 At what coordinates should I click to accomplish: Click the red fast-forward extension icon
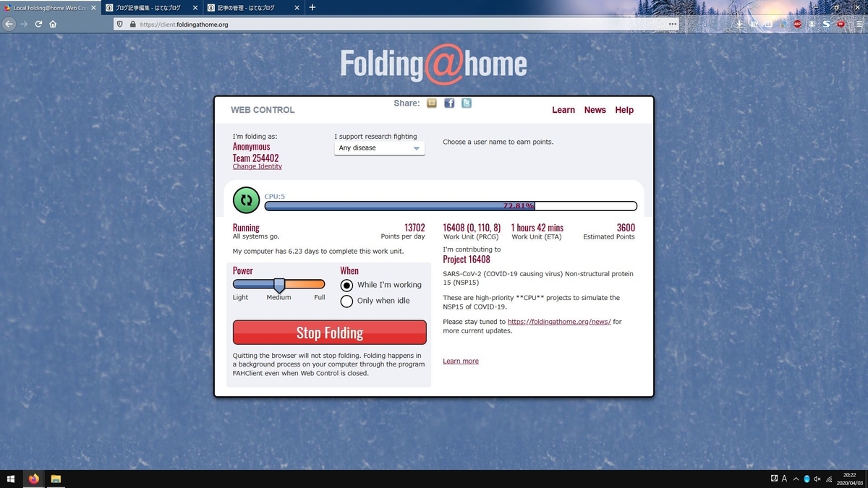coord(841,24)
